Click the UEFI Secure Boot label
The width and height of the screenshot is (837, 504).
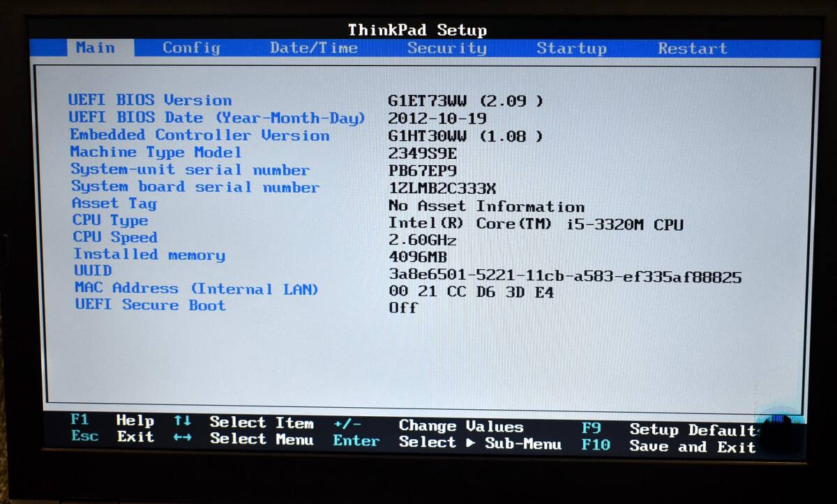click(x=151, y=305)
